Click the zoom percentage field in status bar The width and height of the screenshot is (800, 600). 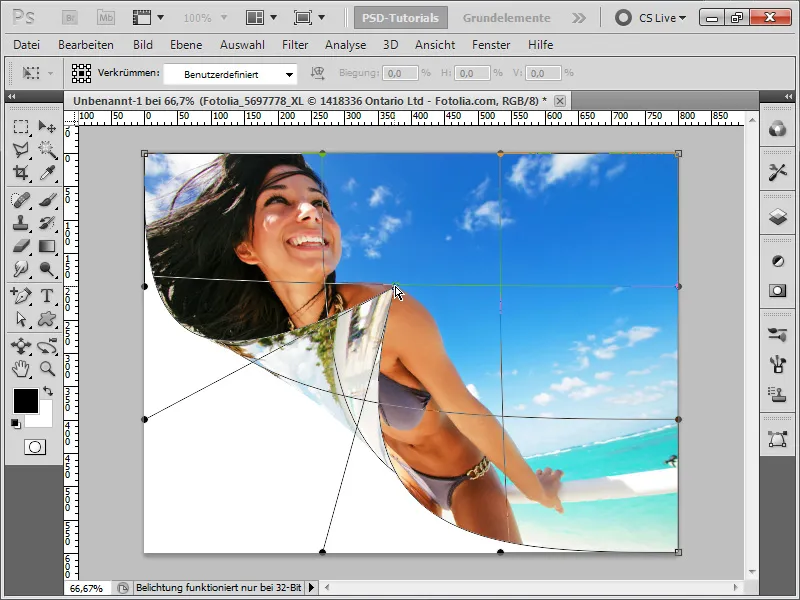point(86,588)
